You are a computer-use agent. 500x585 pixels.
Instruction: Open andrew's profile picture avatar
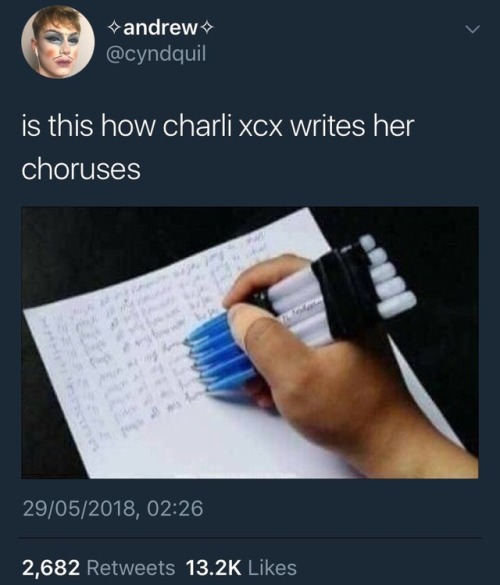pyautogui.click(x=58, y=41)
